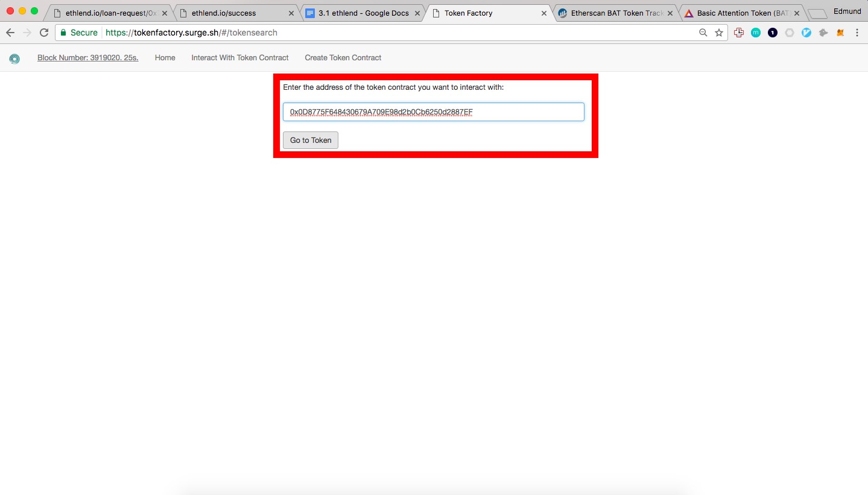Click the gray puzzle-piece extension icon
This screenshot has height=495, width=868.
pos(823,33)
